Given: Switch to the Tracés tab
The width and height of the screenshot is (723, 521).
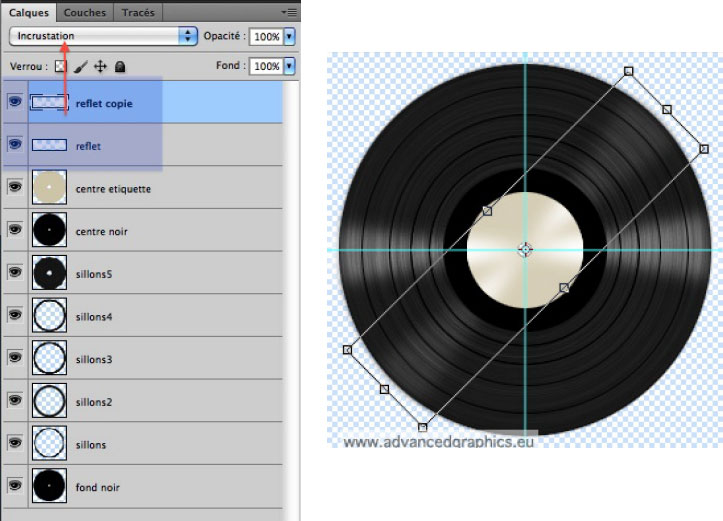Looking at the screenshot, I should (x=137, y=13).
